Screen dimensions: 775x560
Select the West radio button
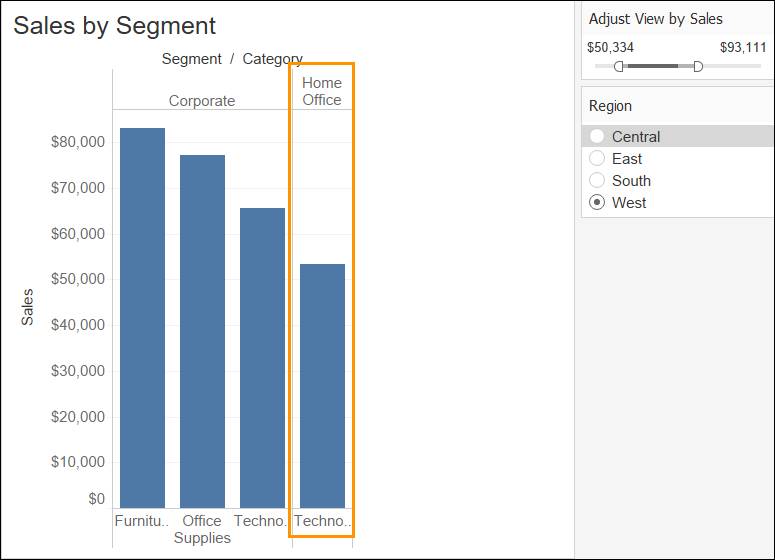(x=598, y=202)
